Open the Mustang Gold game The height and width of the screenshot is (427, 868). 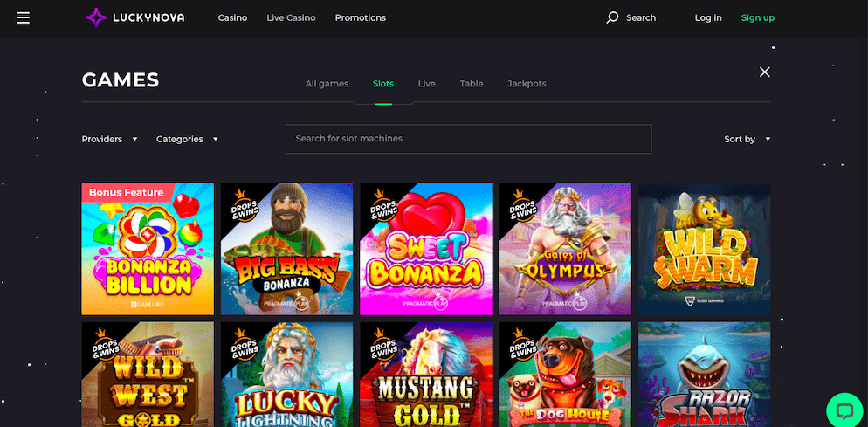coord(426,375)
